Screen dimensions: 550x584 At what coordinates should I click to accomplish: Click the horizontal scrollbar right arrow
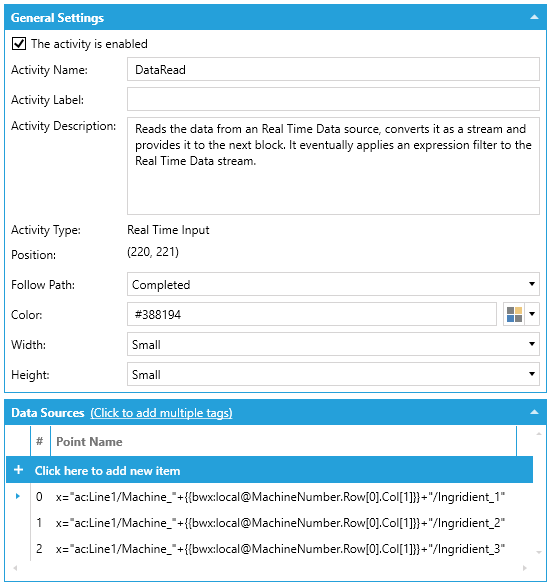[524, 568]
